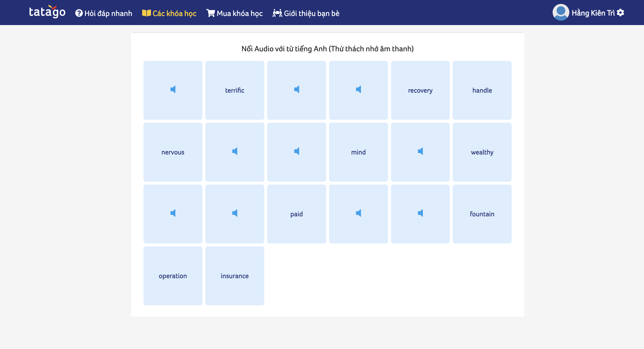This screenshot has height=349, width=644.
Task: Play audio card directly right of paid
Action: (x=358, y=214)
